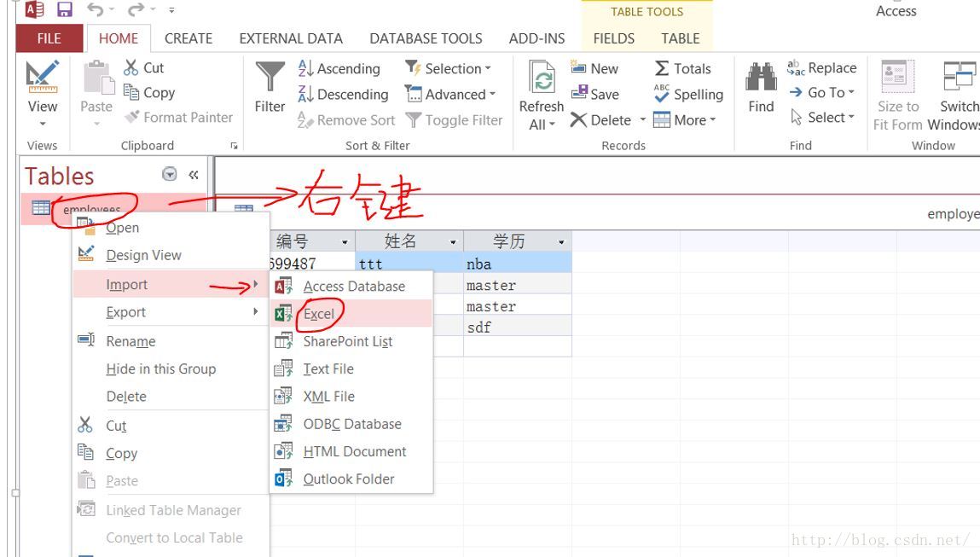This screenshot has height=557, width=980.
Task: Click the Redo arrow in quick access toolbar
Action: [x=135, y=9]
